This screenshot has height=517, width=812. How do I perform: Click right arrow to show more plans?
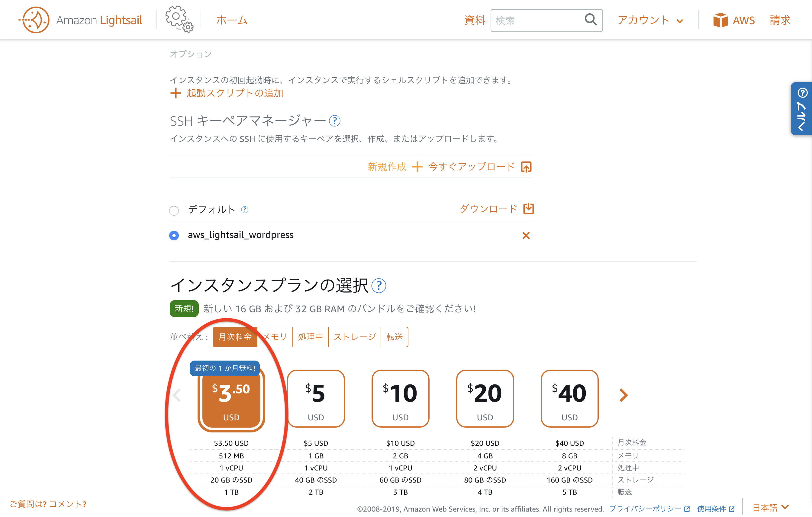pos(623,395)
